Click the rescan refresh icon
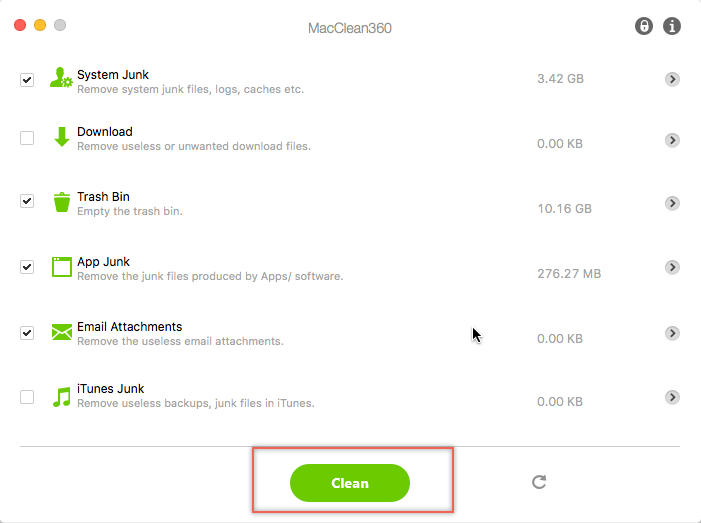 coord(539,482)
